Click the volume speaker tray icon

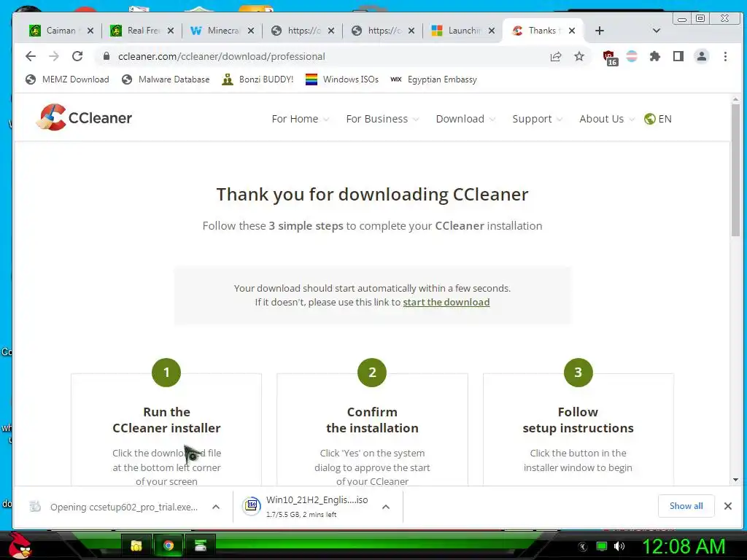[619, 546]
